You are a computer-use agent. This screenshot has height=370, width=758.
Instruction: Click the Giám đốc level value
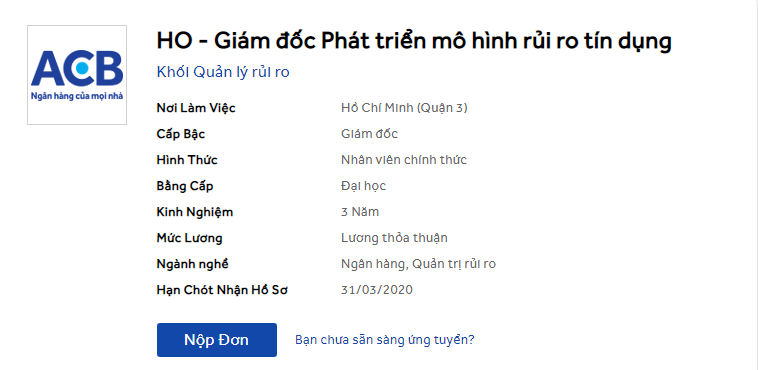point(369,134)
